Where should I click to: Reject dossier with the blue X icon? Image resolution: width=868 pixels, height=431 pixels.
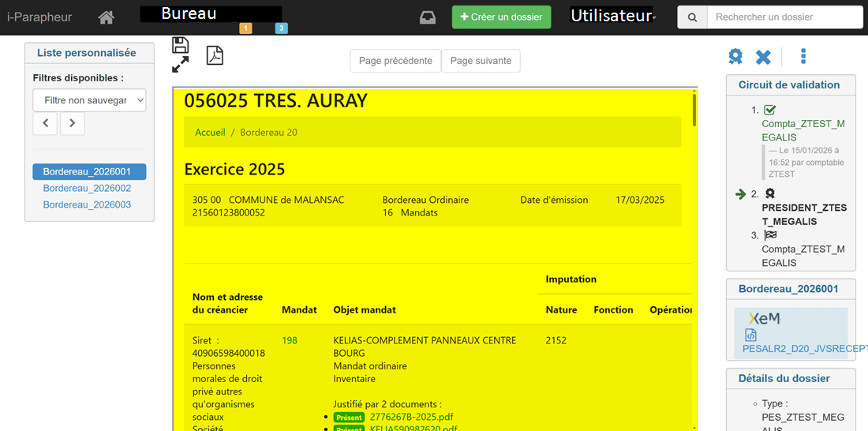pyautogui.click(x=763, y=57)
